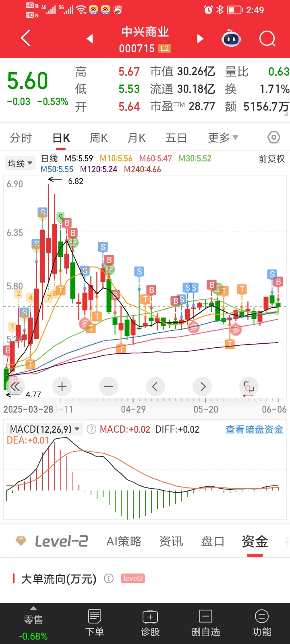The width and height of the screenshot is (290, 644).
Task: Expand 均线 indicator dropdown
Action: click(x=20, y=163)
